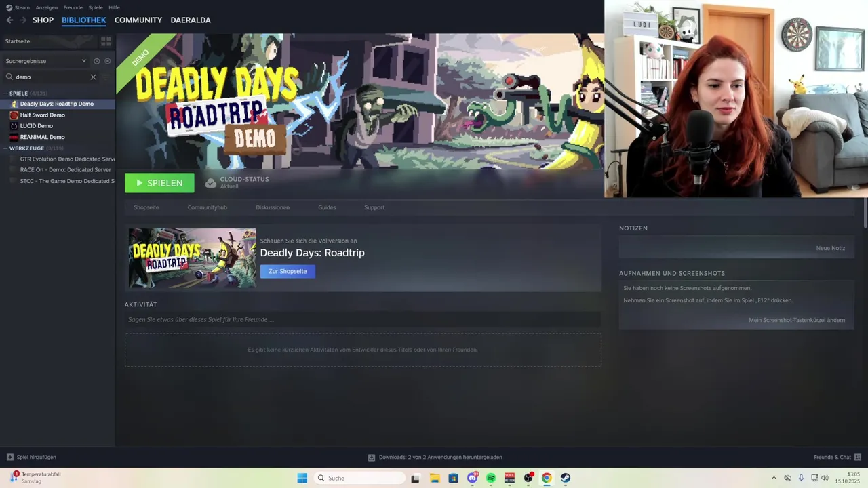The height and width of the screenshot is (488, 868).
Task: Click the ready-to-play filter icon
Action: coord(107,61)
